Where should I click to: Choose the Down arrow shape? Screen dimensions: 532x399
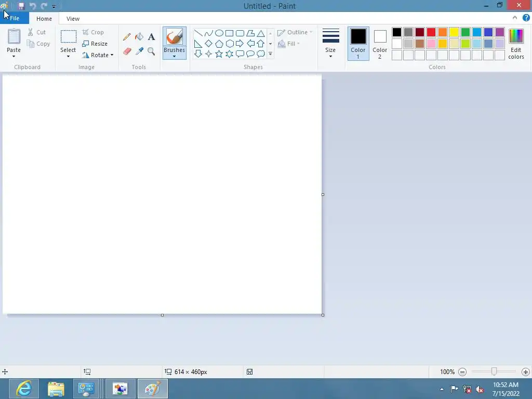pyautogui.click(x=198, y=54)
